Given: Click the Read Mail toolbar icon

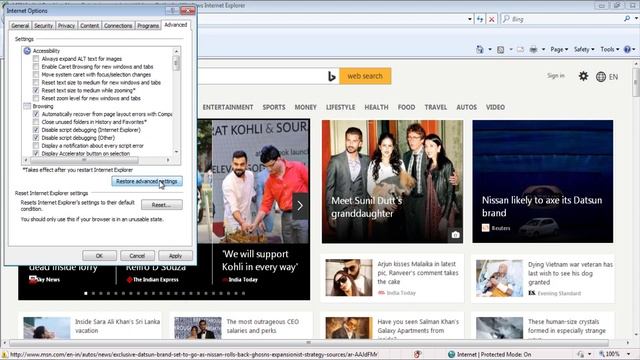Looking at the screenshot, I should [x=520, y=49].
